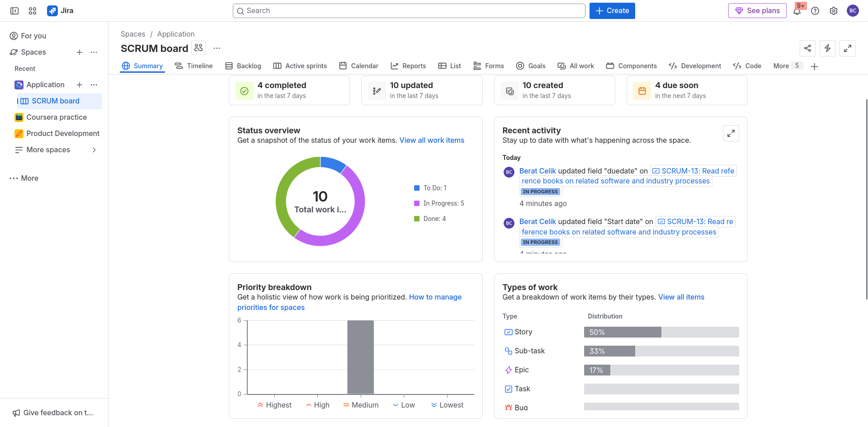This screenshot has height=427, width=868.
Task: Enter full screen mode via expand icon
Action: (848, 48)
